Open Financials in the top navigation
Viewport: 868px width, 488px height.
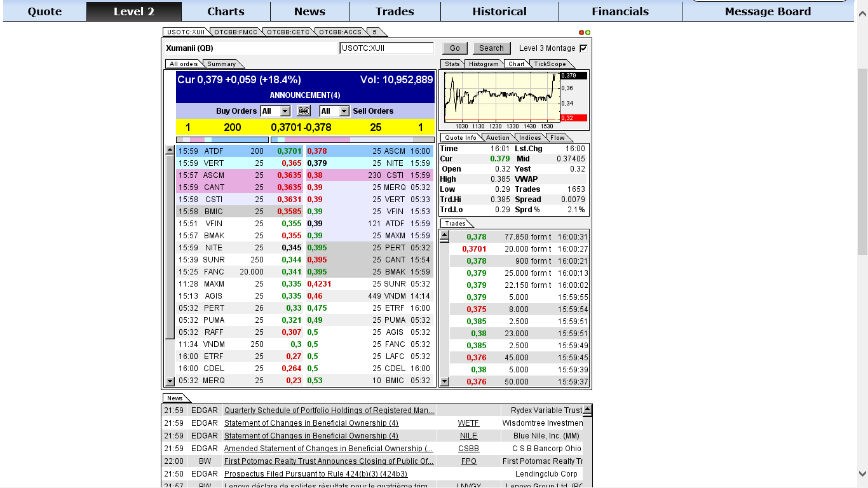[x=620, y=11]
